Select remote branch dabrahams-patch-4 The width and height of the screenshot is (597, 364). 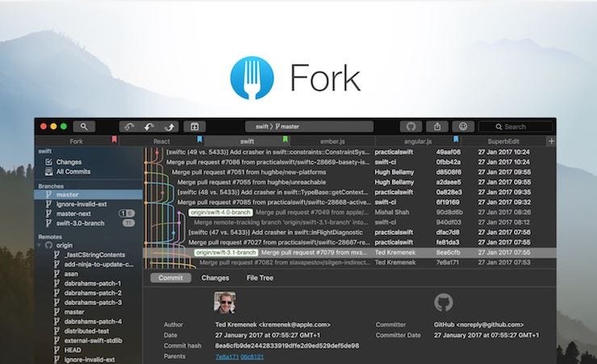click(94, 321)
